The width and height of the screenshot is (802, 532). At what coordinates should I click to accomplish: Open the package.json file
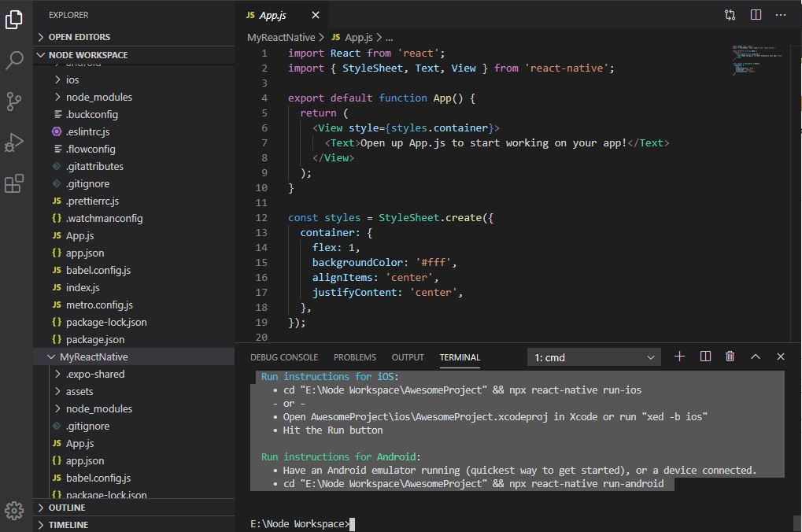click(x=134, y=340)
